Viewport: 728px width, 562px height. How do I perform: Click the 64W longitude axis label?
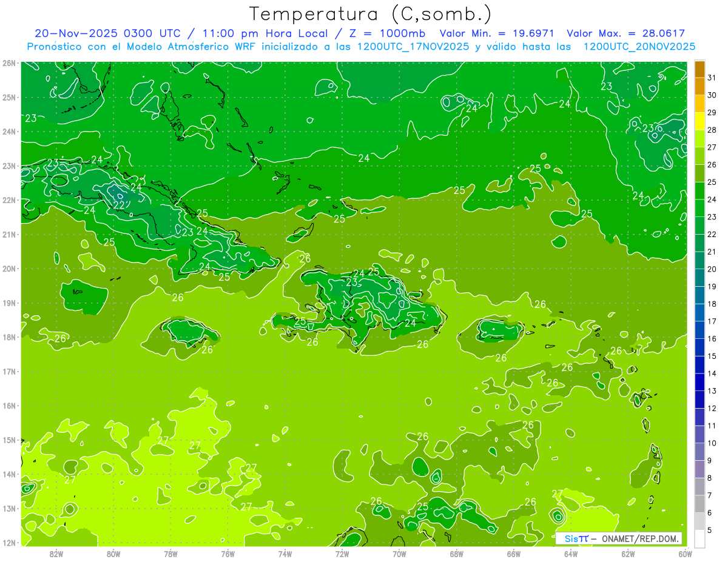point(571,554)
